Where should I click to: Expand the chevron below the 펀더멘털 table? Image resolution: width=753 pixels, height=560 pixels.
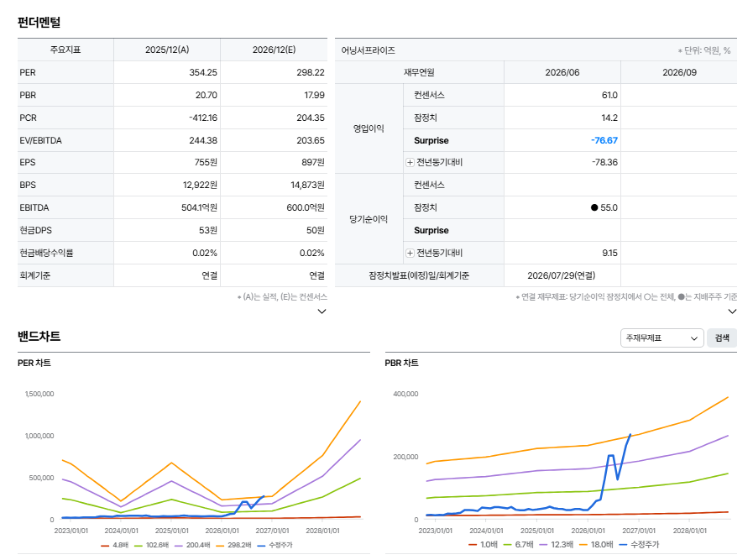point(322,311)
